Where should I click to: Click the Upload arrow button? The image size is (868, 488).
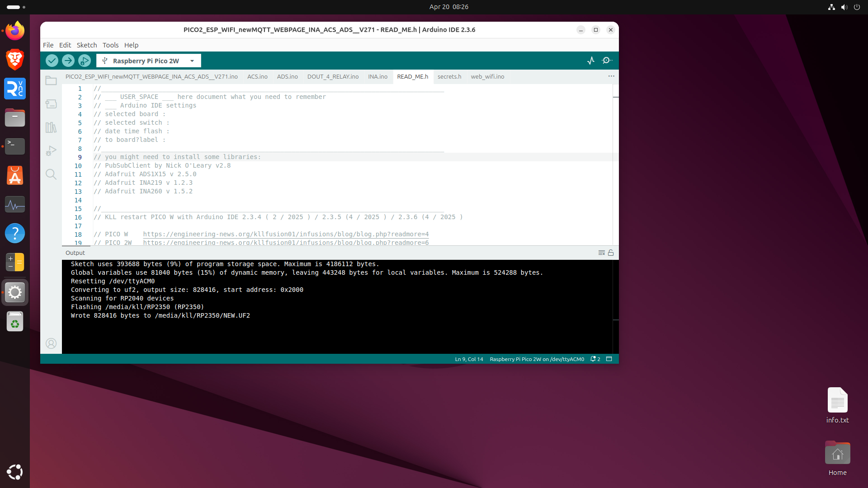click(x=68, y=61)
